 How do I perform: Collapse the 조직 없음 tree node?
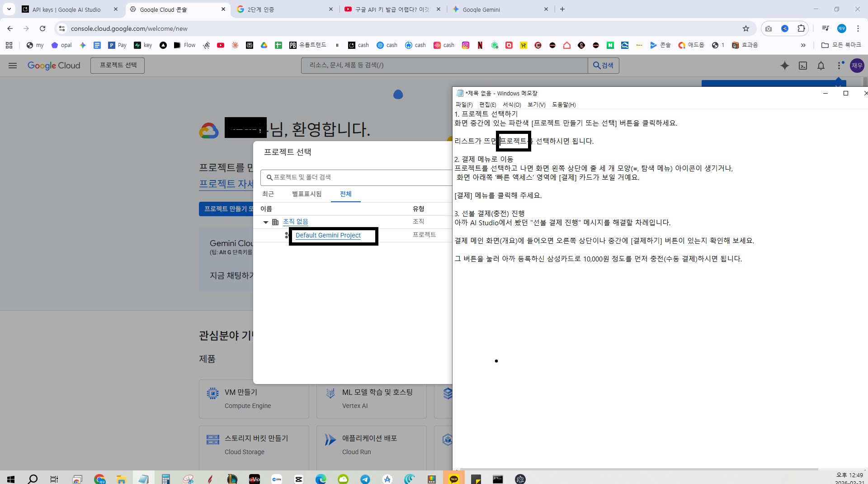click(266, 222)
